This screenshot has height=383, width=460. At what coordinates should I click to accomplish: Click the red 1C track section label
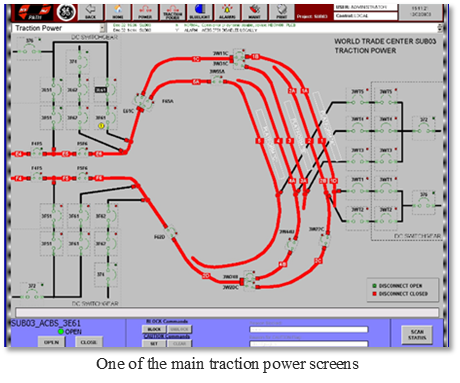coord(196,59)
